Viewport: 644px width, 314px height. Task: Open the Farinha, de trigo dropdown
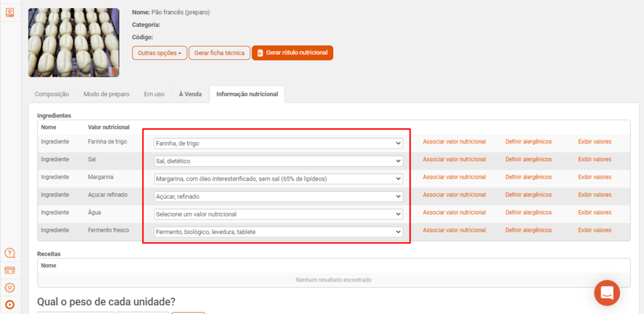(x=279, y=143)
